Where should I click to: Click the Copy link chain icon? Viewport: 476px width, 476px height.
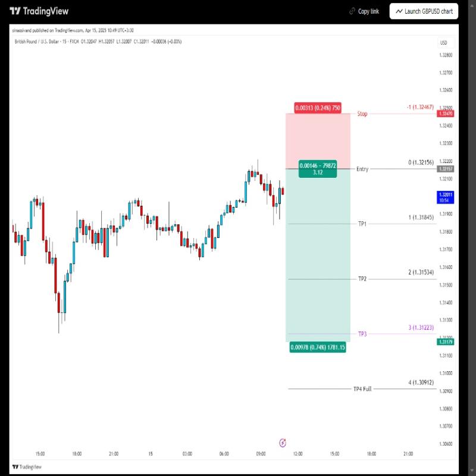click(352, 11)
